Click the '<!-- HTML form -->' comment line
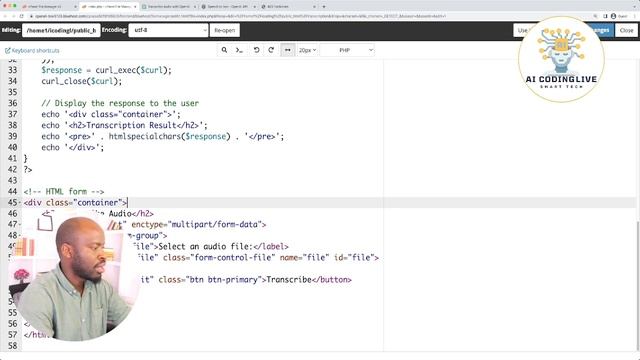 [64, 191]
